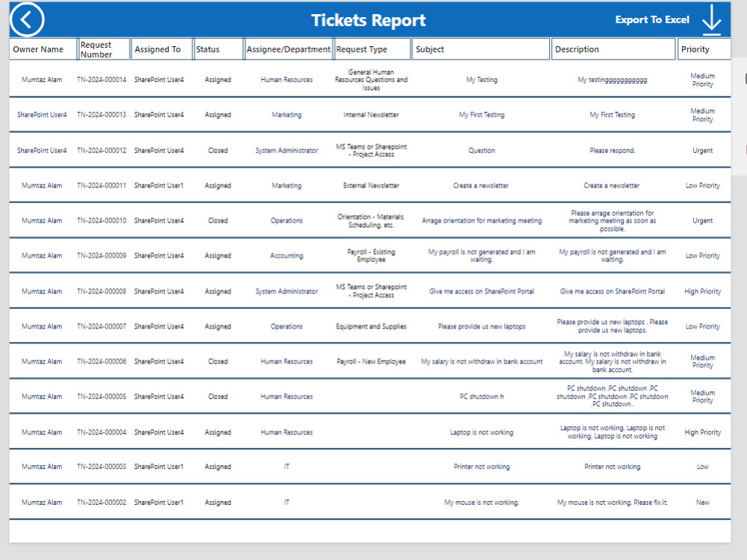747x560 pixels.
Task: Select request number TN-2024-000013
Action: 102,115
